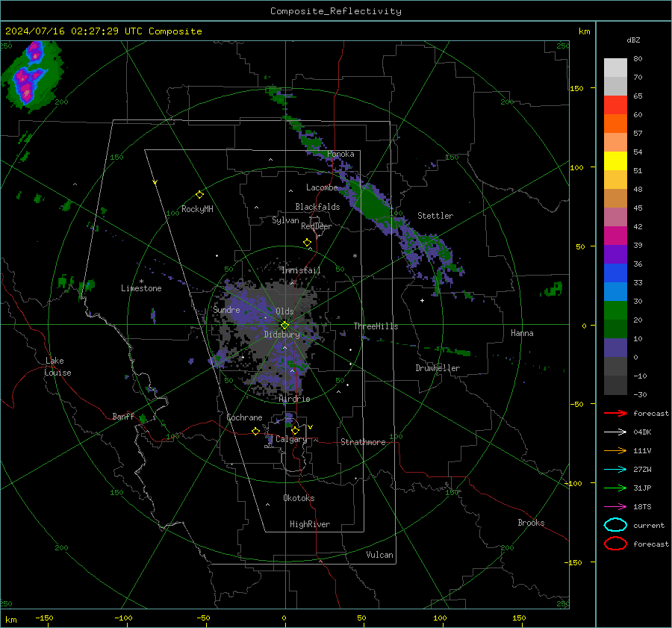The height and width of the screenshot is (628, 672).
Task: Click the cyan 27ZW arrow icon
Action: [615, 470]
